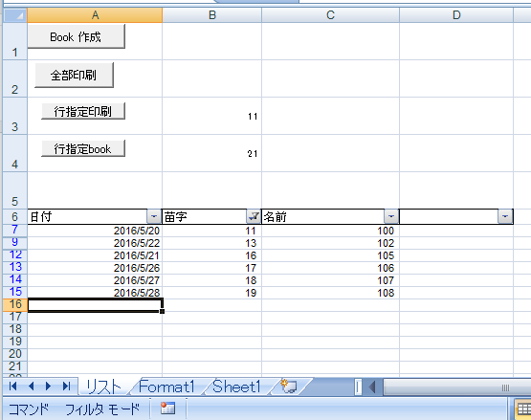
Task: Click the tab bar split handle
Action: tap(358, 387)
